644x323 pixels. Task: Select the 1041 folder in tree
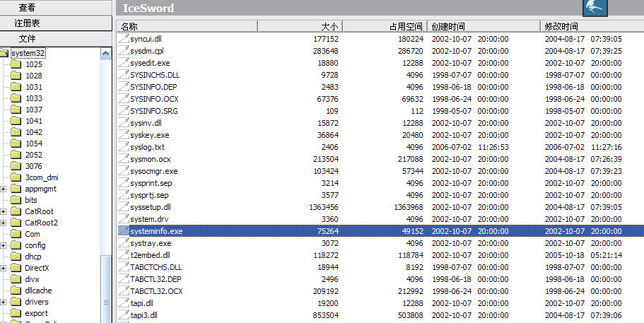[34, 121]
